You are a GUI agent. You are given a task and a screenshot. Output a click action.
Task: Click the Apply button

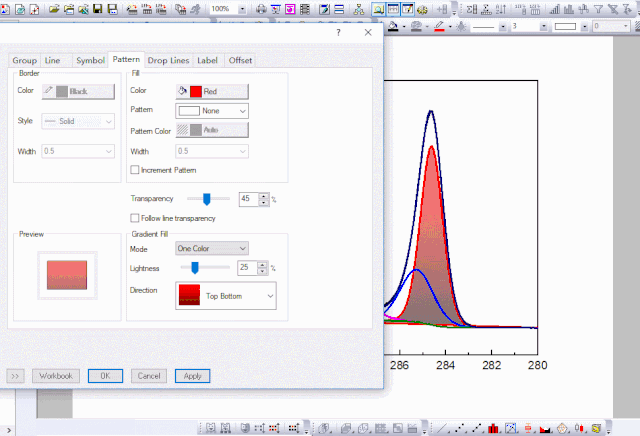click(192, 376)
